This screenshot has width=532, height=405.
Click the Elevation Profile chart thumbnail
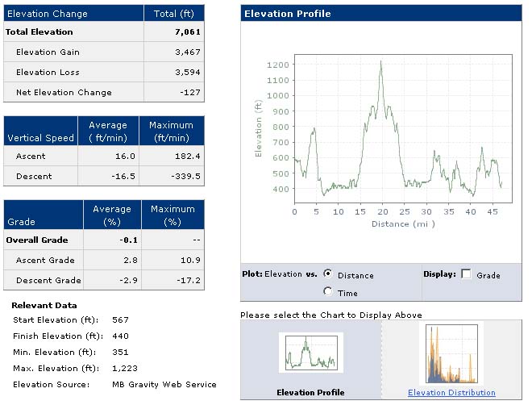tap(311, 353)
